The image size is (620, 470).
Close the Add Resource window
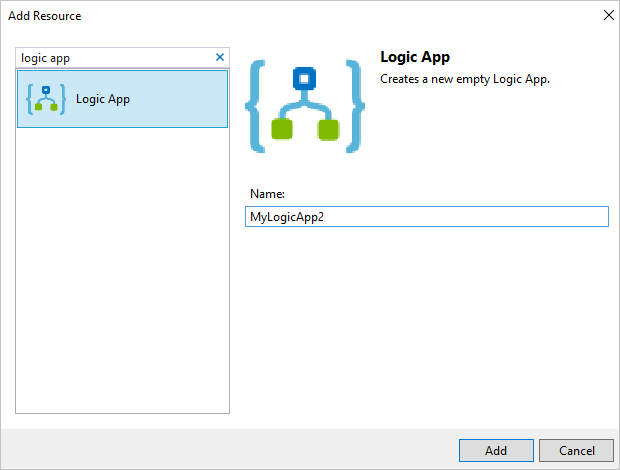(609, 15)
